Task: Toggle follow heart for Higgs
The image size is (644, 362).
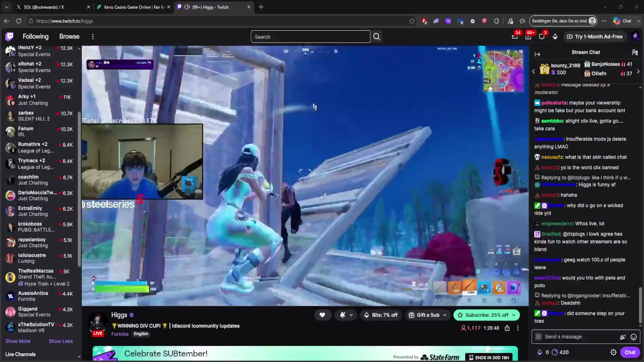Action: point(322,315)
